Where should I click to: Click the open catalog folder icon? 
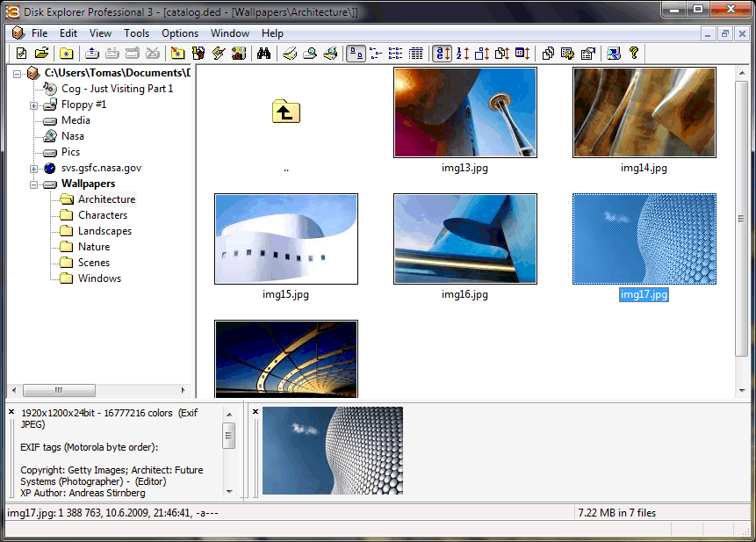coord(41,54)
